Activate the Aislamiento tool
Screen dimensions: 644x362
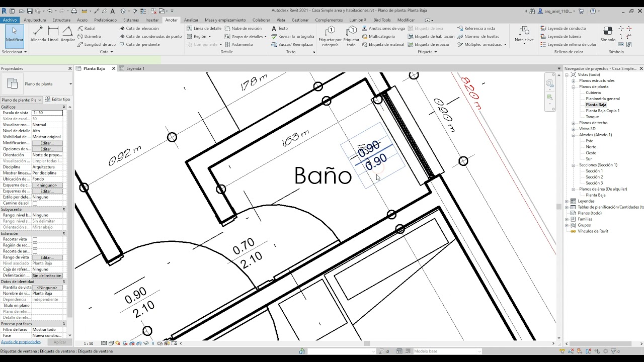[x=239, y=44]
